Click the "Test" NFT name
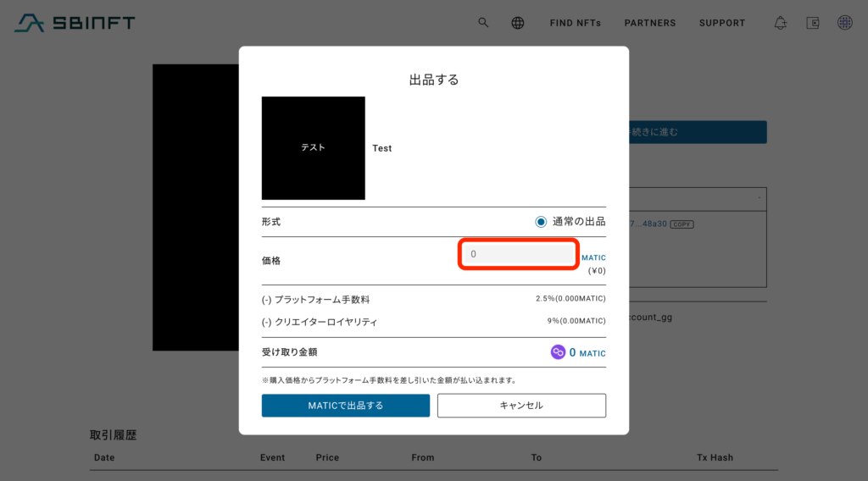 pos(382,148)
